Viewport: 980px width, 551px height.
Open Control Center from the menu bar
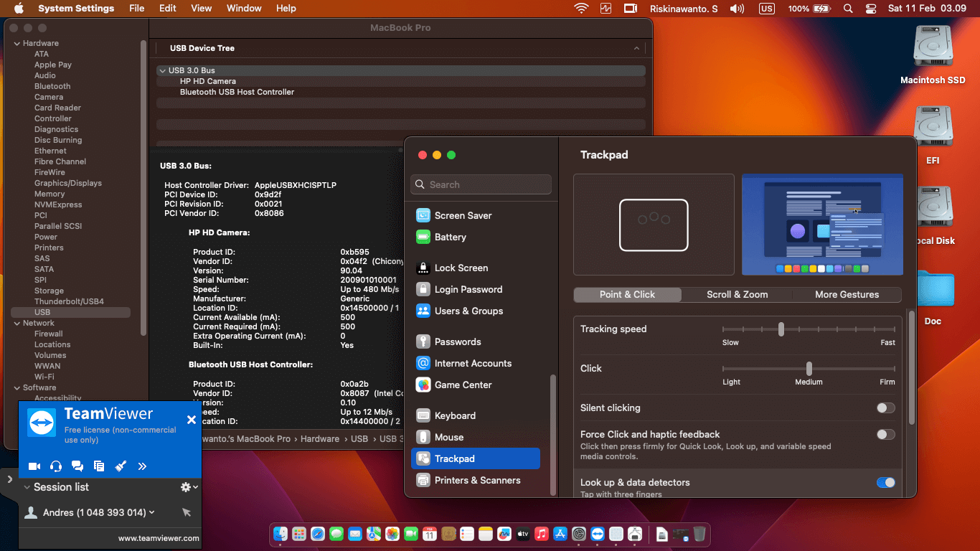coord(871,9)
